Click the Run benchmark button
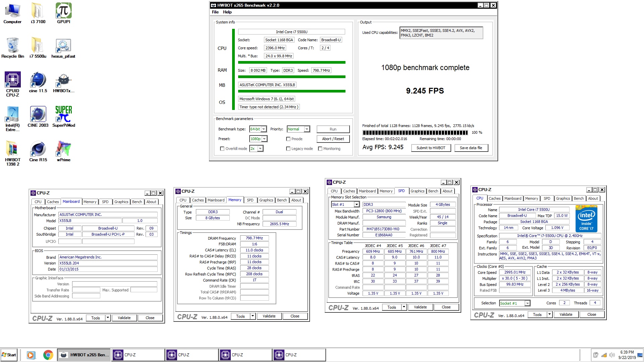The image size is (644, 362). pos(333,129)
